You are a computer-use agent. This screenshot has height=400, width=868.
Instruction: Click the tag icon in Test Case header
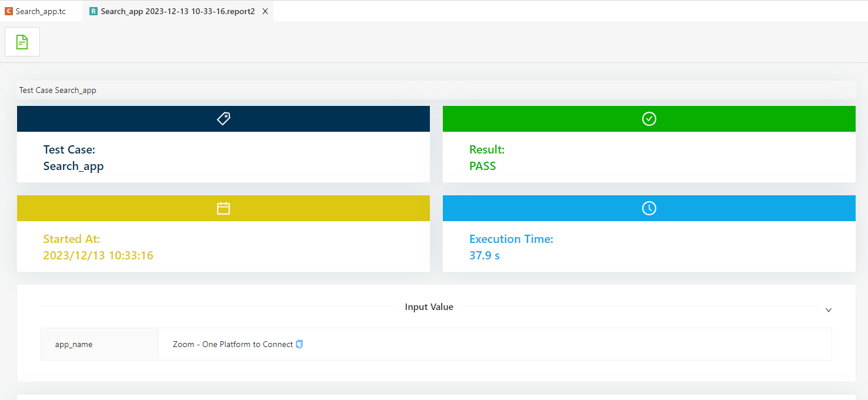click(223, 119)
